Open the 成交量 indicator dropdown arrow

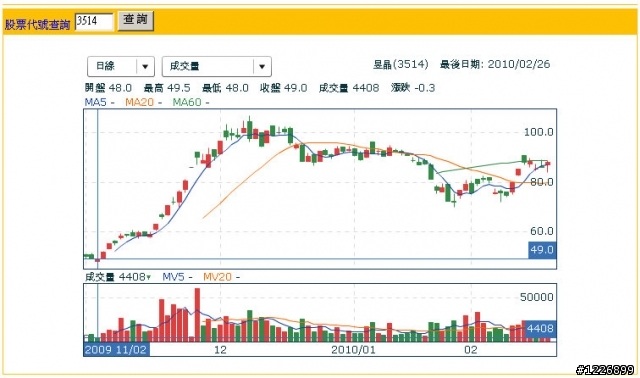pos(262,67)
